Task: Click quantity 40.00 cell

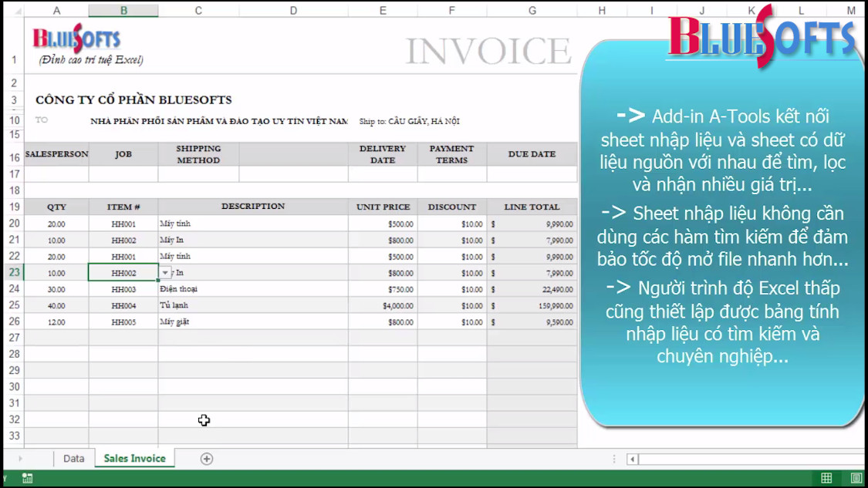Action: pyautogui.click(x=56, y=305)
